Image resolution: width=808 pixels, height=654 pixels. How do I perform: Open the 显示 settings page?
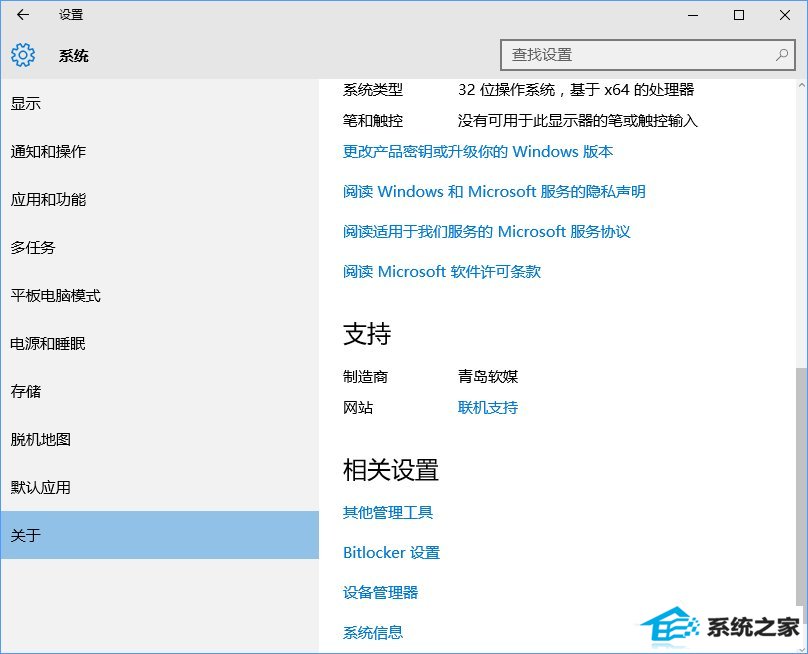(x=160, y=104)
